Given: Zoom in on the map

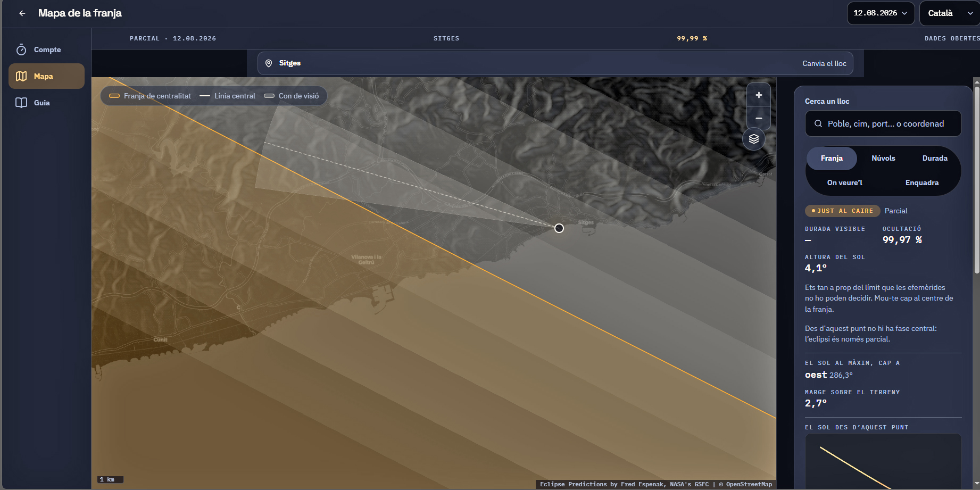Looking at the screenshot, I should coord(759,95).
